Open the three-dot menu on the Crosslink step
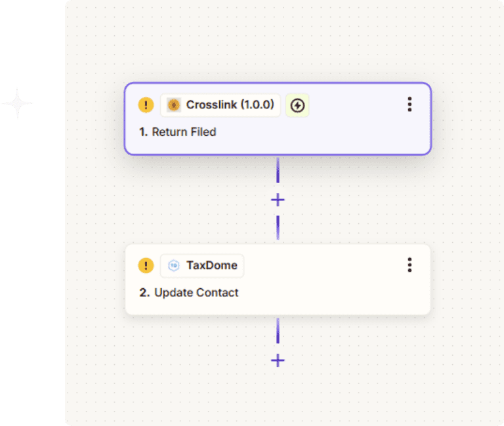Viewport: 504px width, 426px height. 409,104
